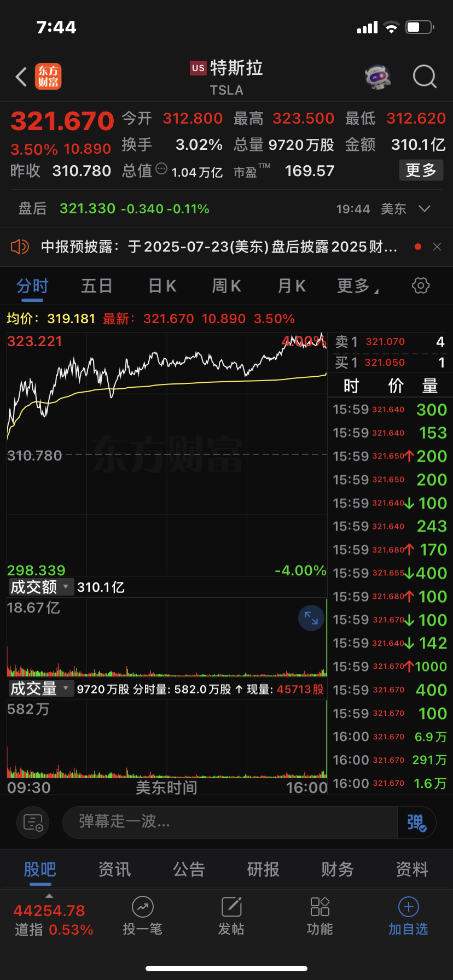The height and width of the screenshot is (980, 453).
Task: Tap the 盘后 321.330 after-hours price
Action: click(88, 209)
